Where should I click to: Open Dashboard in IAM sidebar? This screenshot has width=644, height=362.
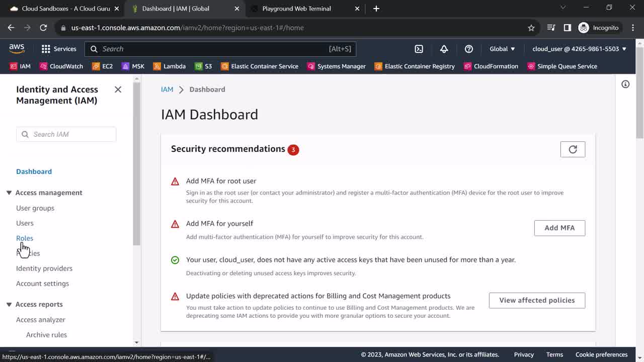(x=34, y=171)
